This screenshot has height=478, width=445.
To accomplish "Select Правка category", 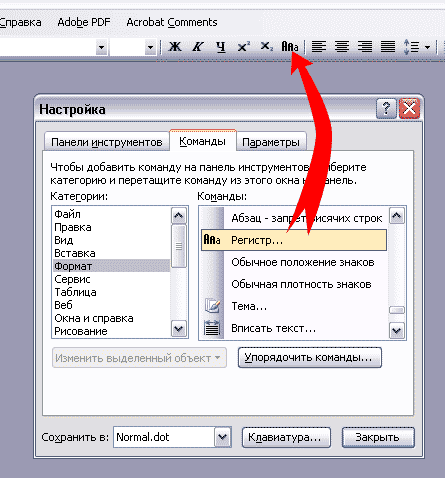I will coord(111,227).
